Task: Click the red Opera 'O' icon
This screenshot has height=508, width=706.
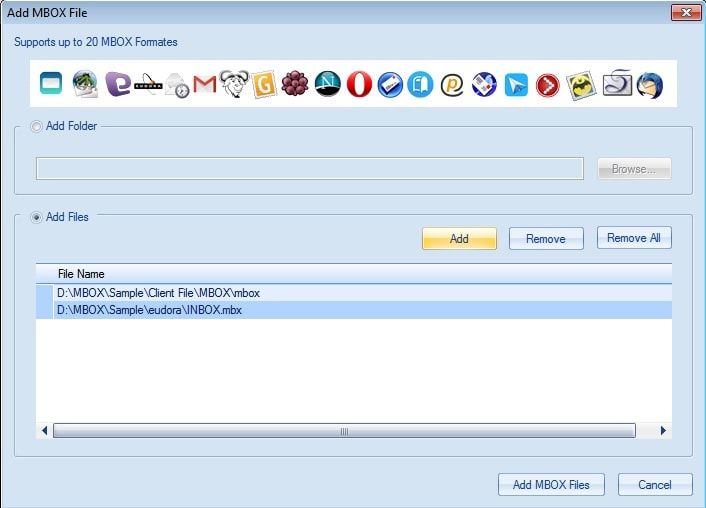Action: (x=359, y=84)
